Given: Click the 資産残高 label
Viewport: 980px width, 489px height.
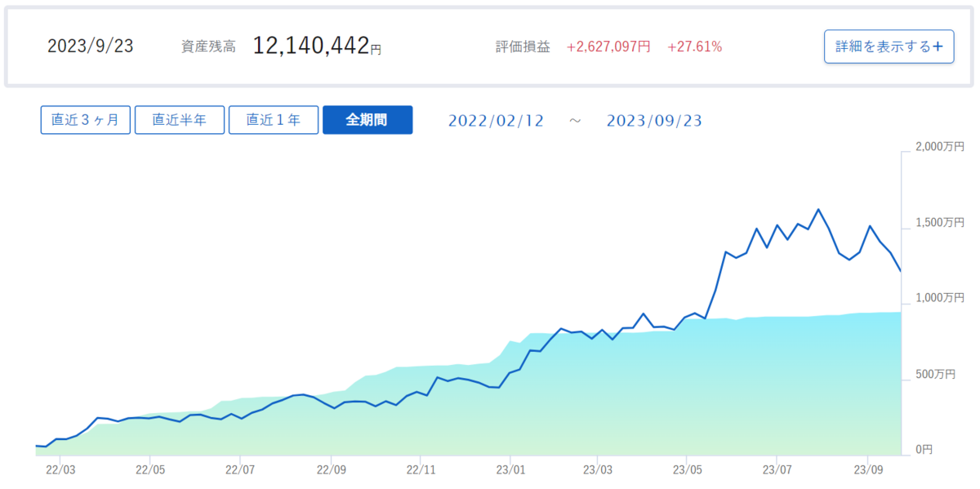Looking at the screenshot, I should click(x=208, y=47).
